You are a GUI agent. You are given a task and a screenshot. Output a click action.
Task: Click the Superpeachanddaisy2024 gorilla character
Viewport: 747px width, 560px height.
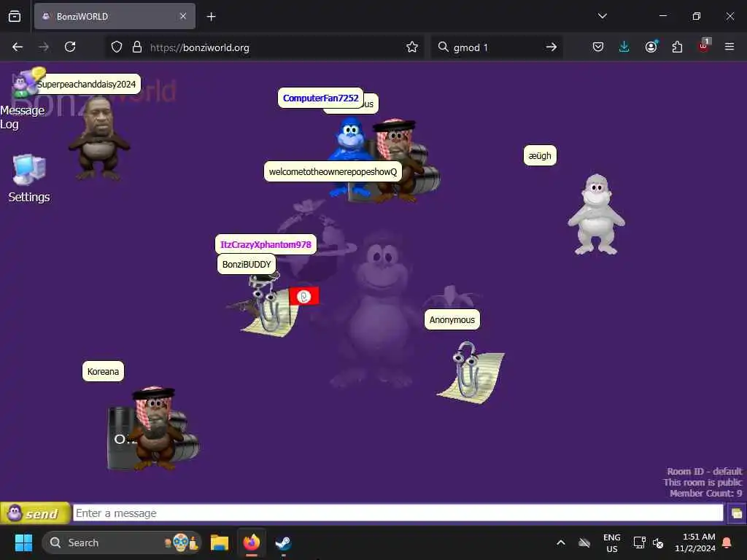tap(99, 138)
